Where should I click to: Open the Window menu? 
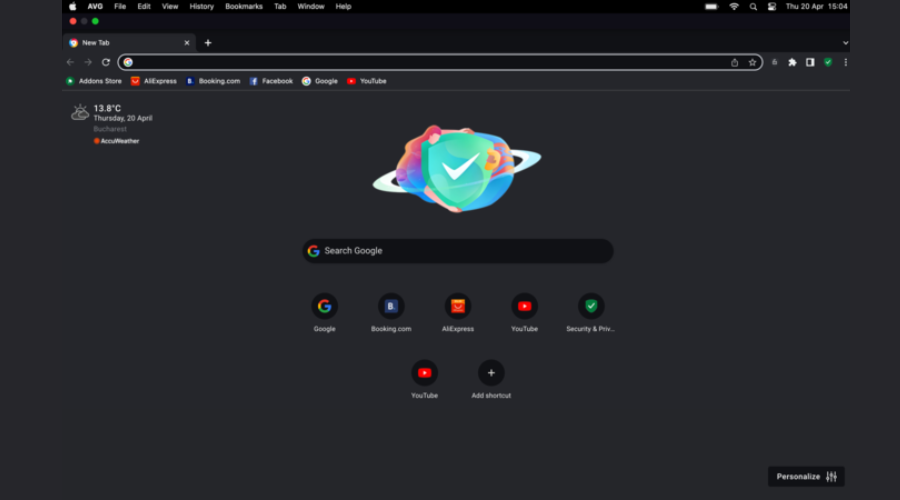pos(311,6)
